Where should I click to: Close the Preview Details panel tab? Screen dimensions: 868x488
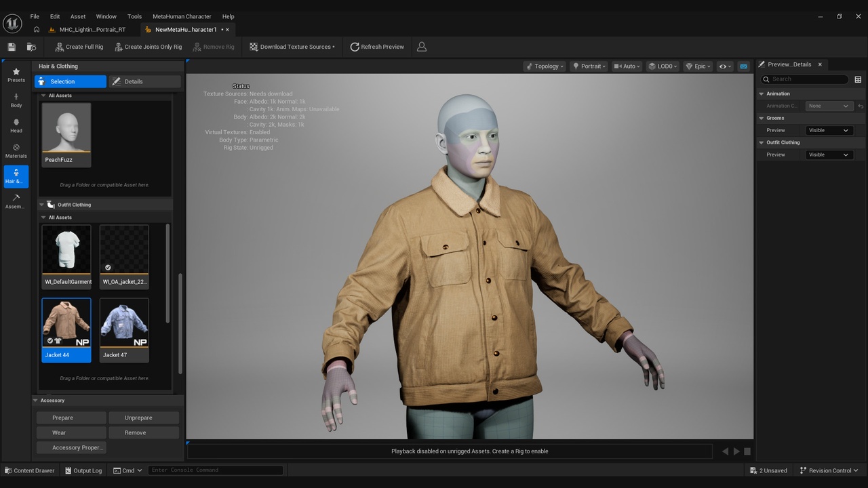tap(820, 64)
